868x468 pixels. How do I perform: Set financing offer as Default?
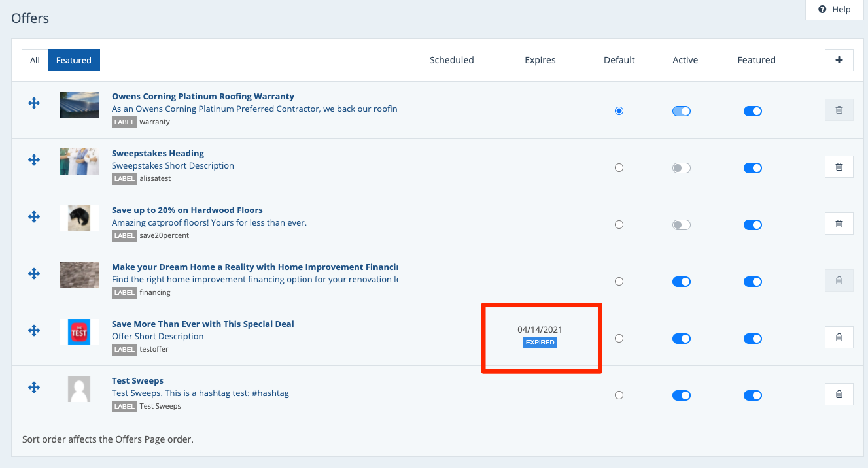tap(619, 282)
